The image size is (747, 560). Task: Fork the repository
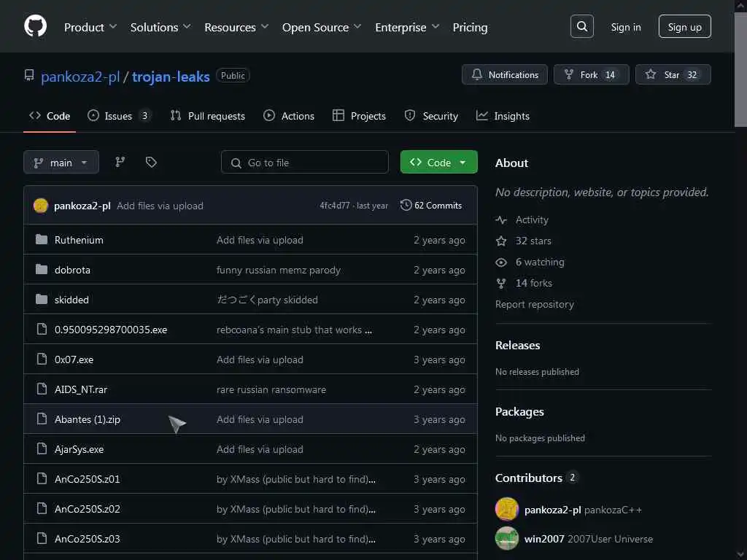point(590,74)
